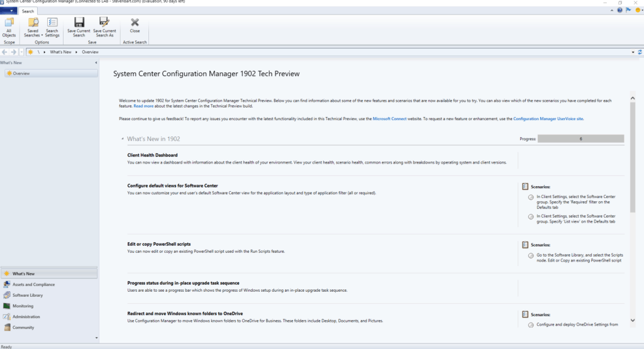Image resolution: width=644 pixels, height=349 pixels.
Task: Expand root breadcrumb arrow in address bar
Action: [x=45, y=52]
